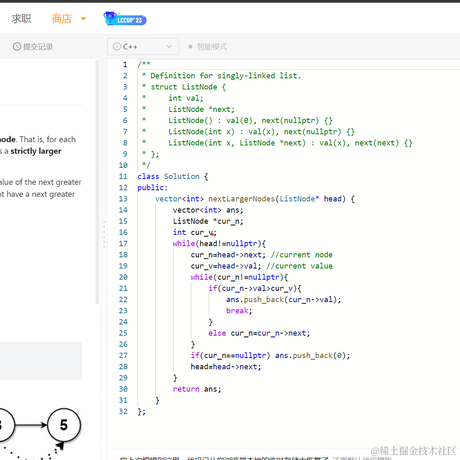Click the panel divider drag handle dots

click(x=104, y=234)
